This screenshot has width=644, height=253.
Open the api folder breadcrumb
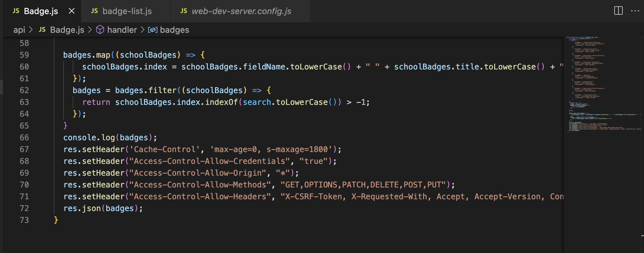(19, 30)
